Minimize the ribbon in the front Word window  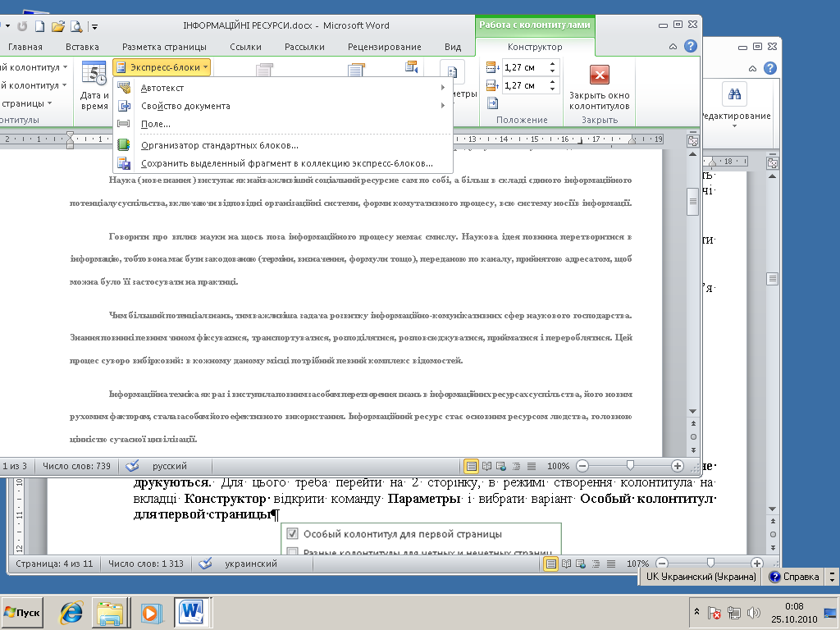pyautogui.click(x=673, y=47)
